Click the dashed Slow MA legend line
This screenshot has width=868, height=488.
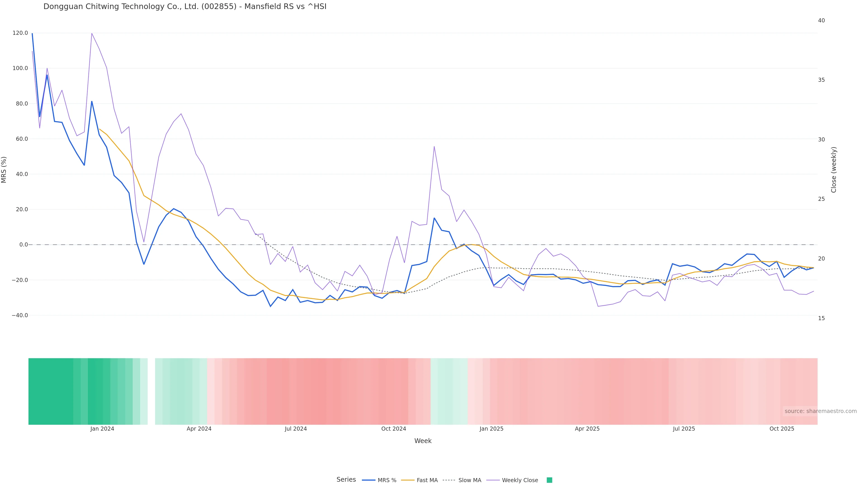(449, 480)
